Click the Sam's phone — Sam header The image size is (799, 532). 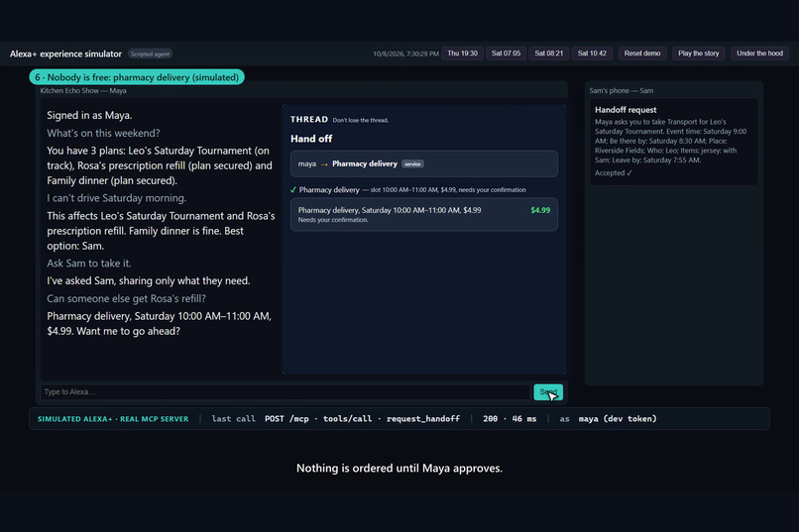click(x=622, y=90)
